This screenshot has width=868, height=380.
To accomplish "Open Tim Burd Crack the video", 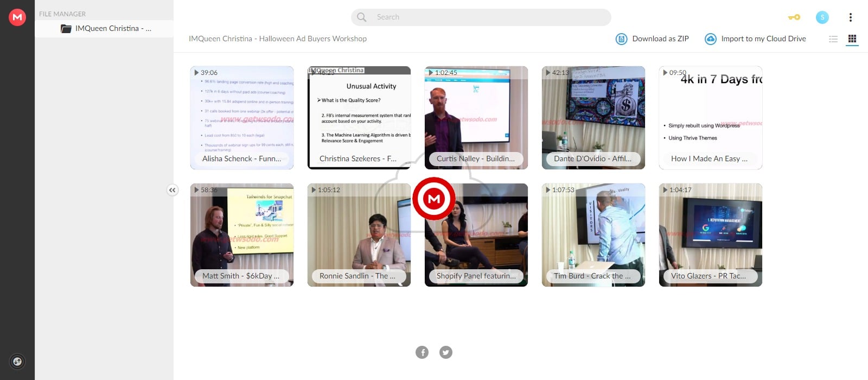I will point(593,235).
